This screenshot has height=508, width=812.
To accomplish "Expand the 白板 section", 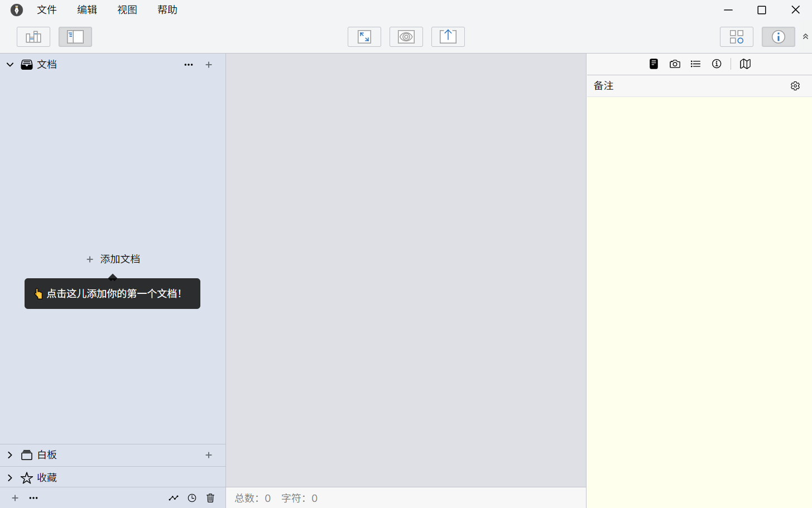I will [x=10, y=455].
